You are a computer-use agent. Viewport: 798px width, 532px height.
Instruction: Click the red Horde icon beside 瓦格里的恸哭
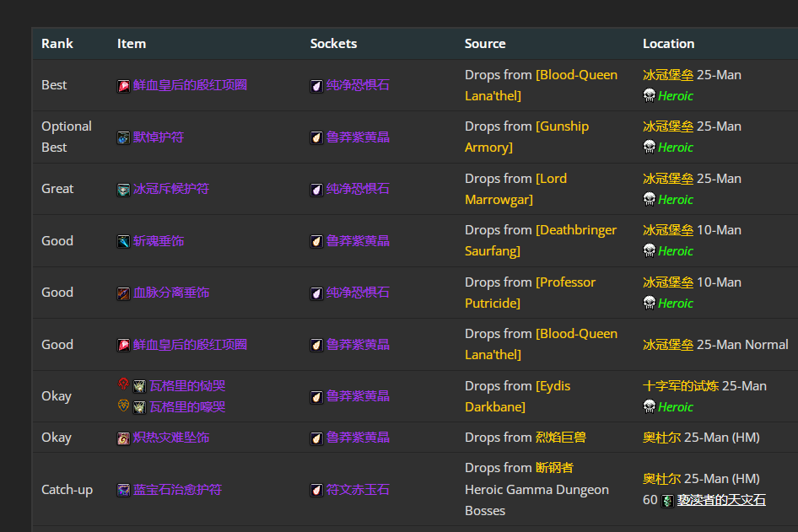(x=123, y=385)
